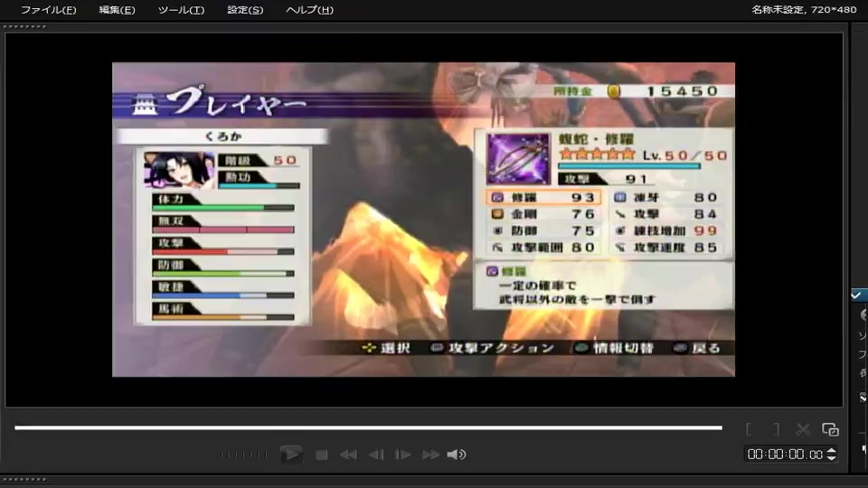Step forward one frame with the next-frame icon
868x488 pixels.
click(402, 455)
